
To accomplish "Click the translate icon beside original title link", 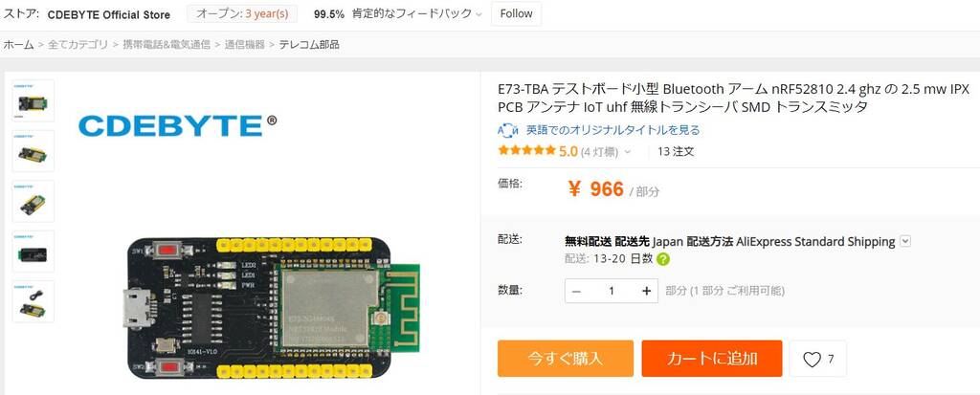I will coord(507,130).
